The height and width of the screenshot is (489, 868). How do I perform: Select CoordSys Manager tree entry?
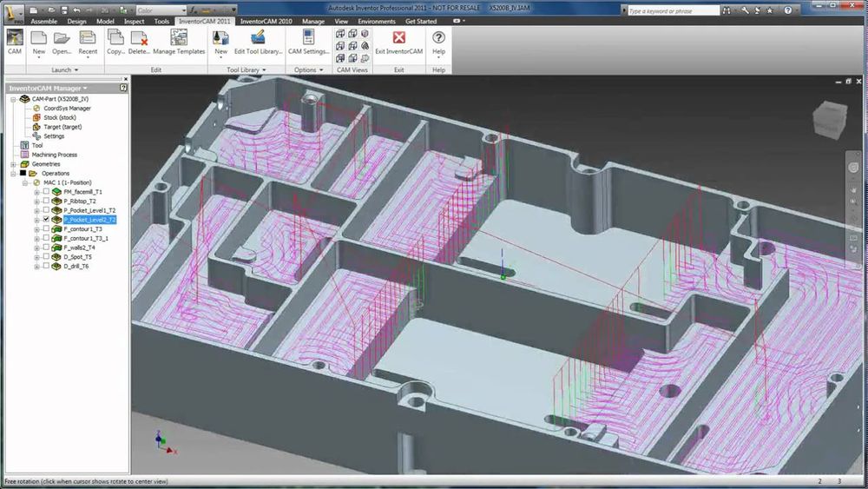(x=67, y=108)
